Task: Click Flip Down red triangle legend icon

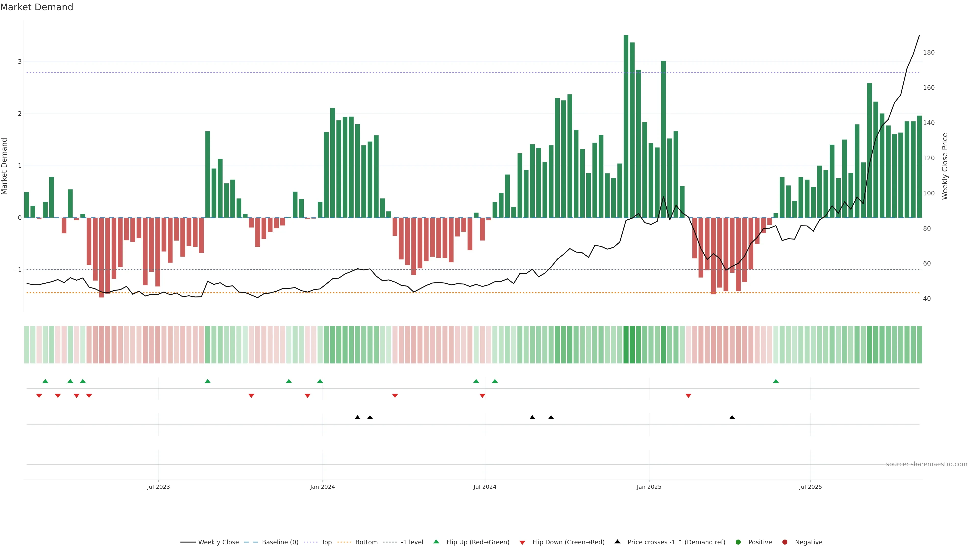Action: (x=522, y=543)
